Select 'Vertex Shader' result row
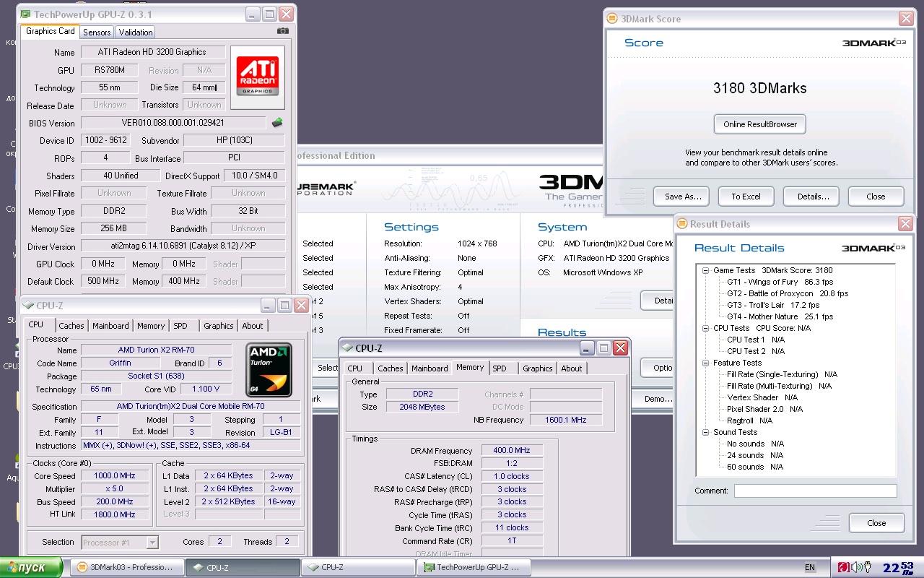 click(762, 397)
